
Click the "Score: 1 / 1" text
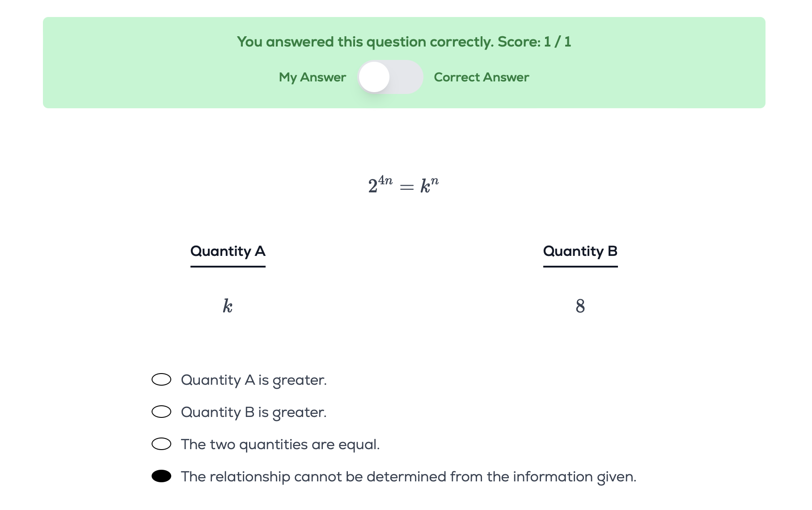tap(534, 42)
